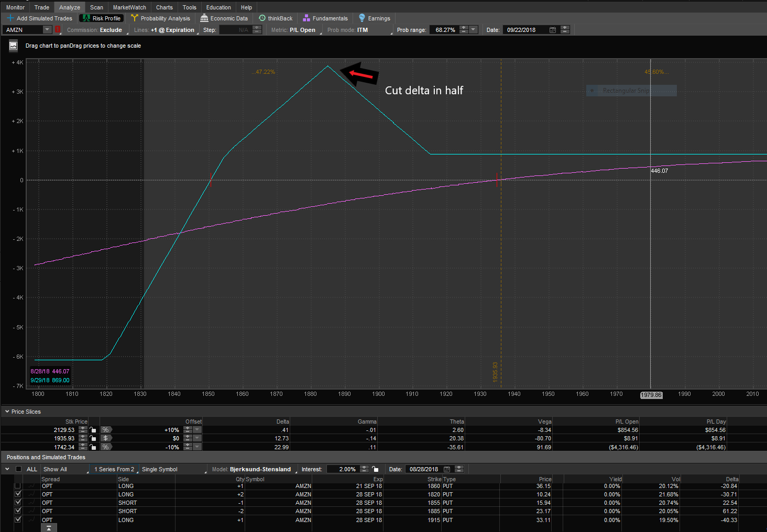Open calendar picker next to 09/22/2018 date
Screen dimensions: 767x532
tap(552, 30)
